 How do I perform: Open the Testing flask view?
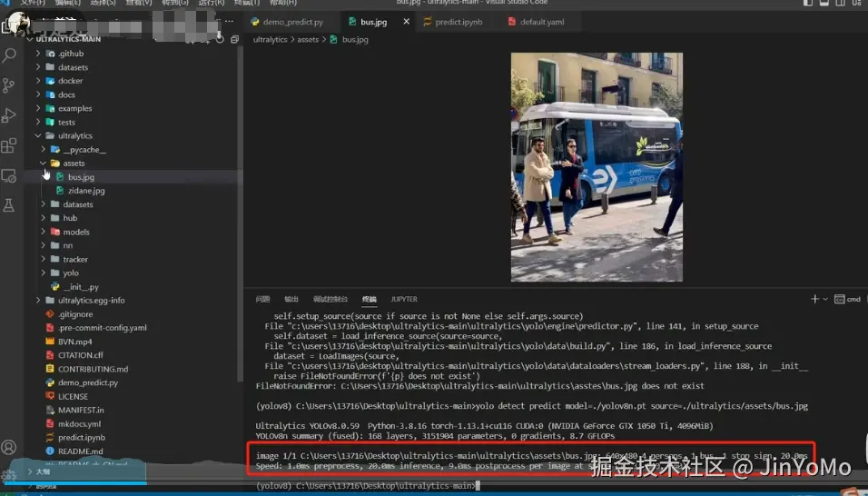8,205
